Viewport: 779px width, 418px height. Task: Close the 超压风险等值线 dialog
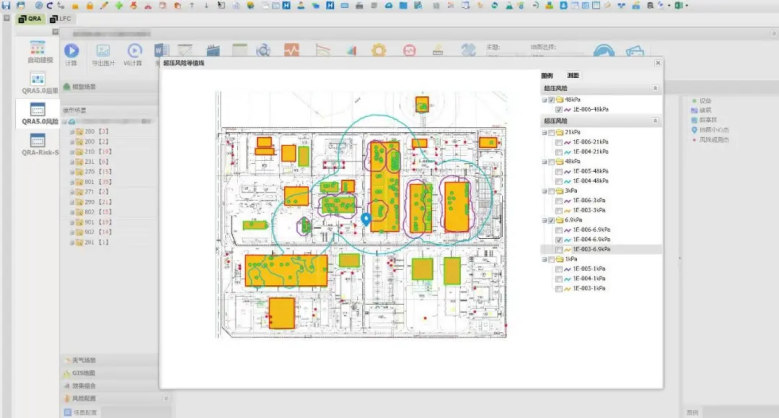coord(657,62)
